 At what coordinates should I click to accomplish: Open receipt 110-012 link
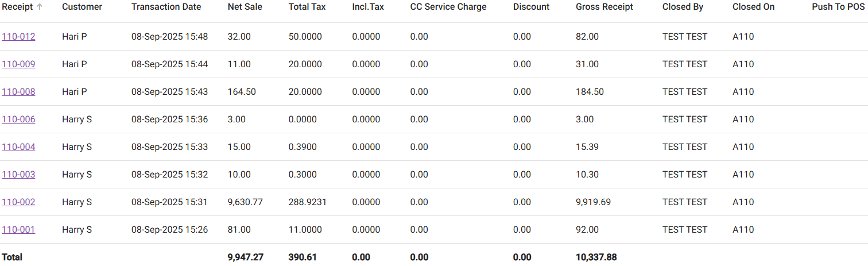[18, 37]
